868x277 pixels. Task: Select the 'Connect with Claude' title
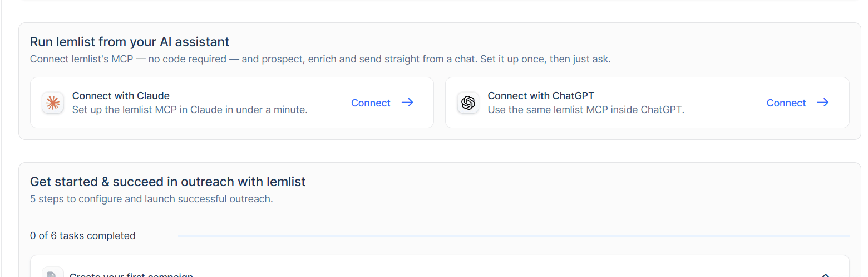(x=121, y=96)
